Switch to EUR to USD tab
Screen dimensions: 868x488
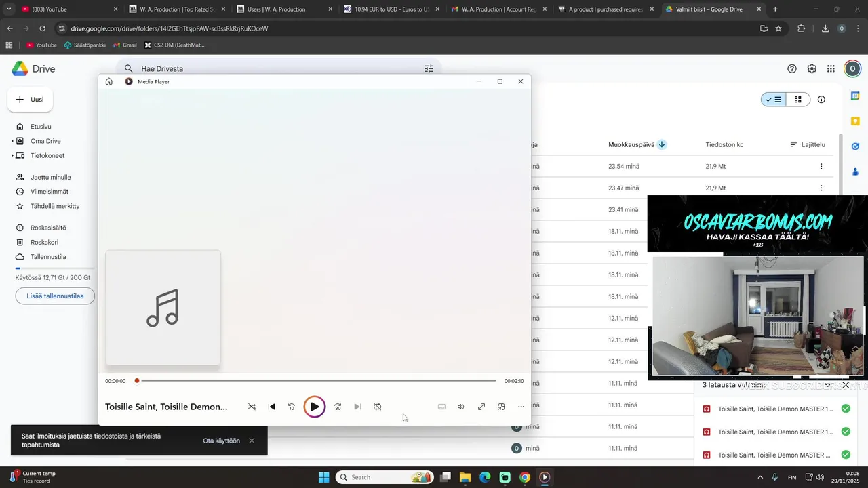(391, 9)
